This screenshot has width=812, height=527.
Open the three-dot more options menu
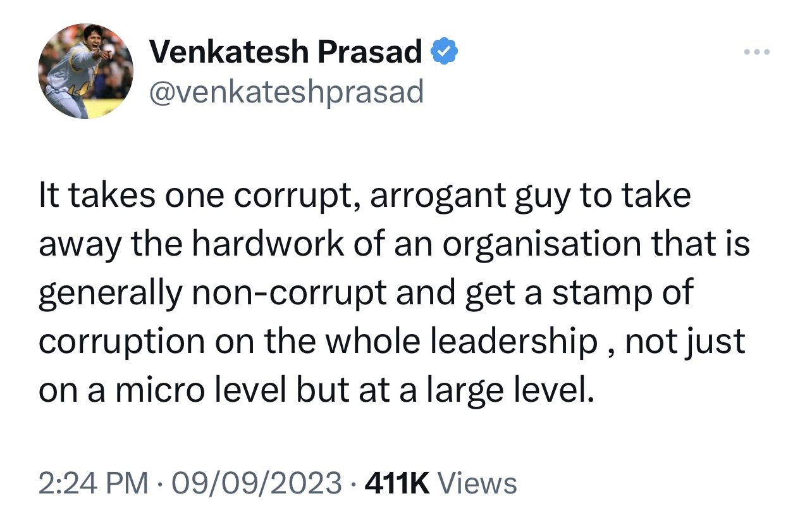click(x=757, y=52)
